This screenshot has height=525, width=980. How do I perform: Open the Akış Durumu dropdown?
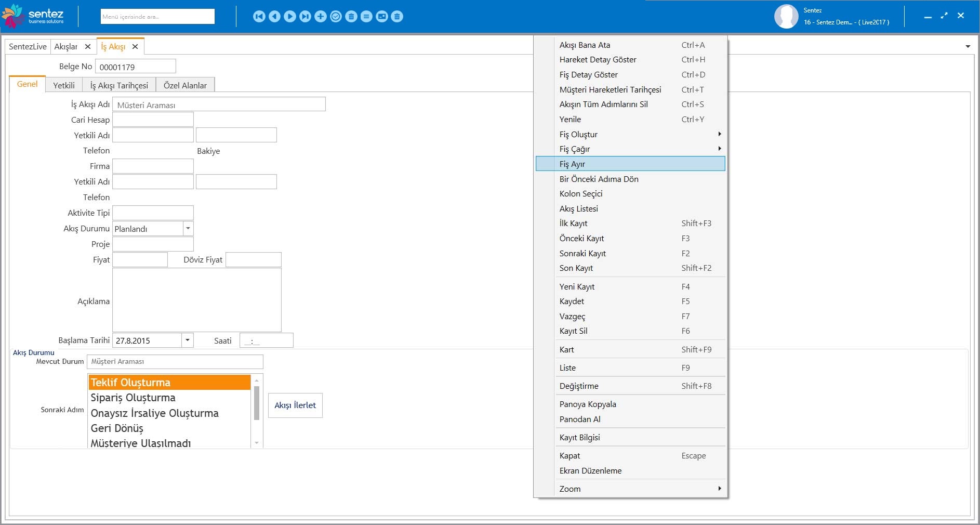[188, 229]
